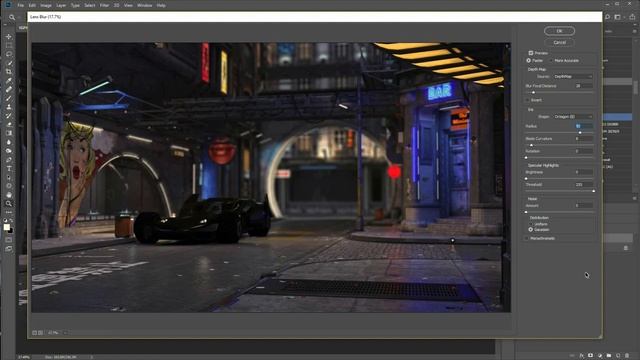This screenshot has height=360, width=640.
Task: Click the Radius value field
Action: (x=584, y=127)
